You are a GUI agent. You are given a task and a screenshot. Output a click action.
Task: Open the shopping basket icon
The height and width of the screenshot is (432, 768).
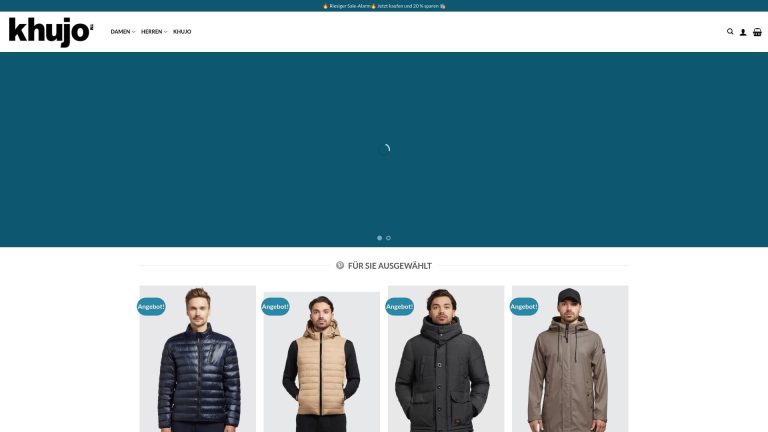[757, 32]
